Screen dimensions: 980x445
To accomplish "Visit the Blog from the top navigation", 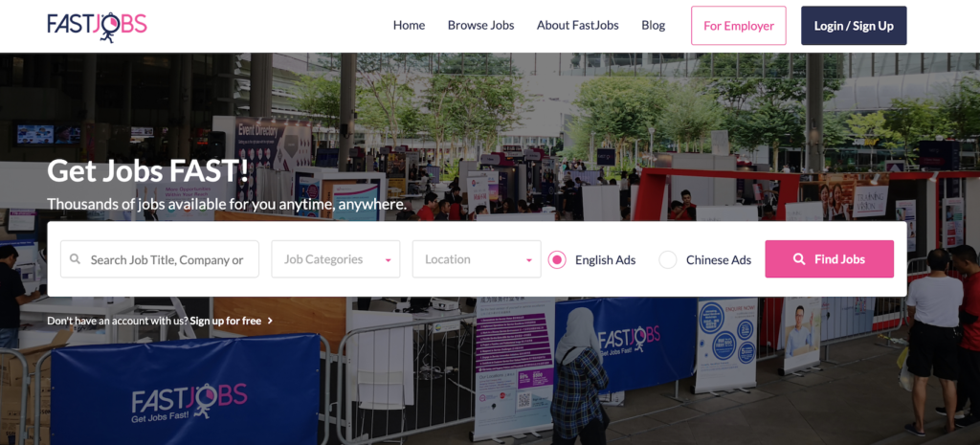I will [x=653, y=26].
